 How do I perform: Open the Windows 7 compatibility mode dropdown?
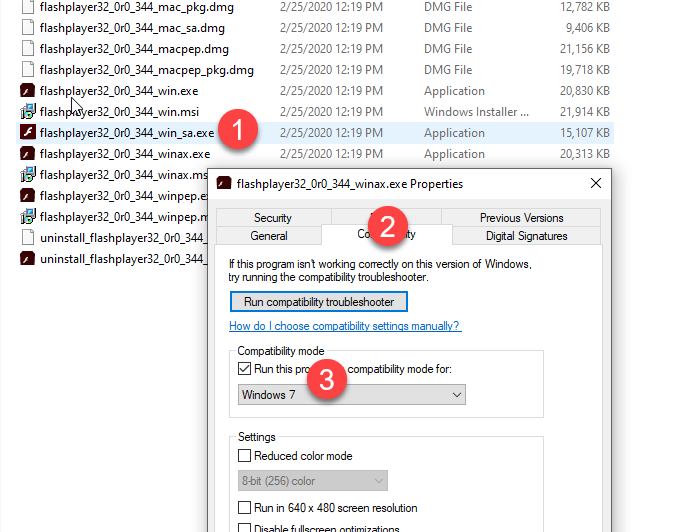tap(352, 395)
